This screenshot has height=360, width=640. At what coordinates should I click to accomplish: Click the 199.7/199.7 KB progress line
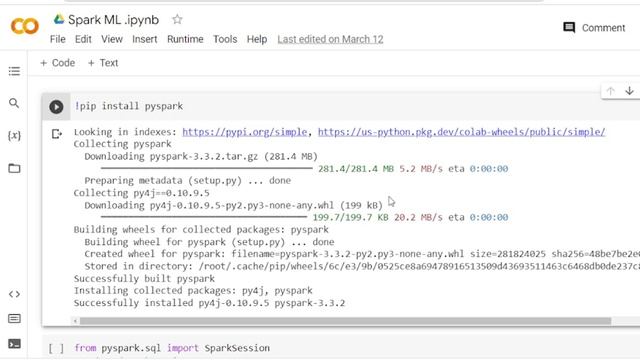304,217
